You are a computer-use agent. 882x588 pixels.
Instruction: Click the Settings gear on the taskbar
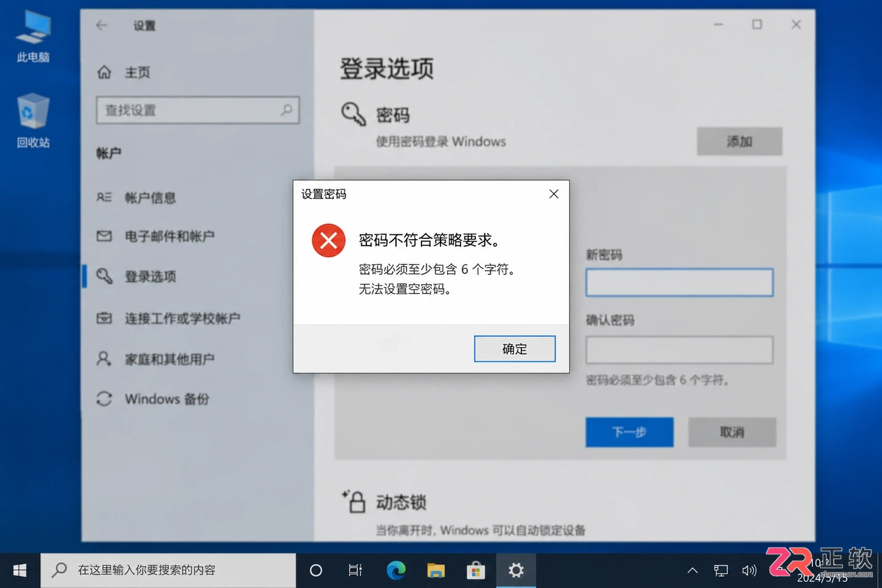(516, 570)
